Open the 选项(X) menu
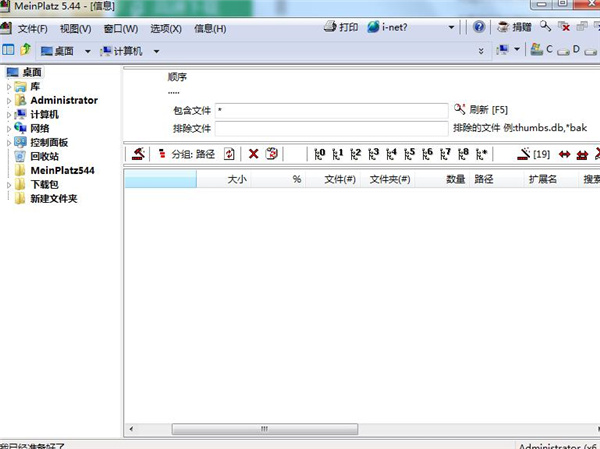The height and width of the screenshot is (449, 600). [164, 28]
